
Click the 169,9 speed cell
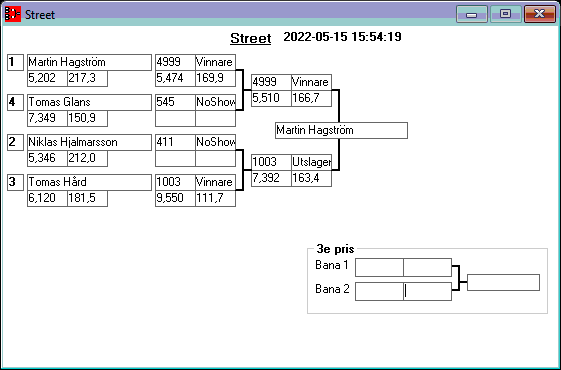click(x=215, y=78)
